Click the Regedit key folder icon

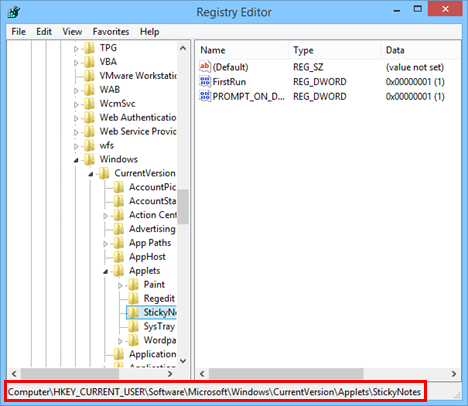coord(134,298)
